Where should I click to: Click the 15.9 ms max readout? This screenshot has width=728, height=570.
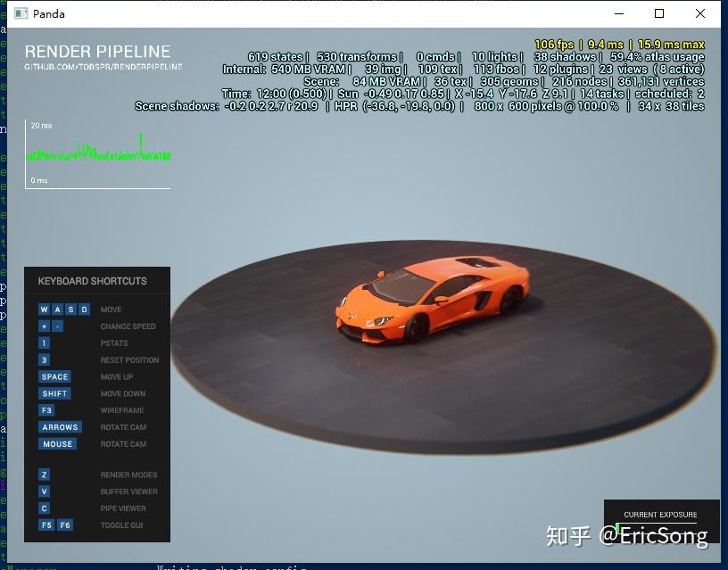pos(671,45)
